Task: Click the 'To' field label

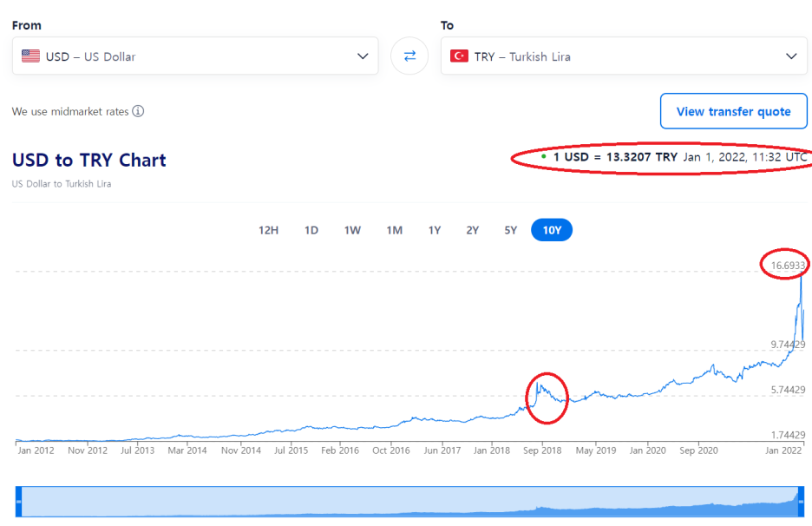Action: point(447,25)
